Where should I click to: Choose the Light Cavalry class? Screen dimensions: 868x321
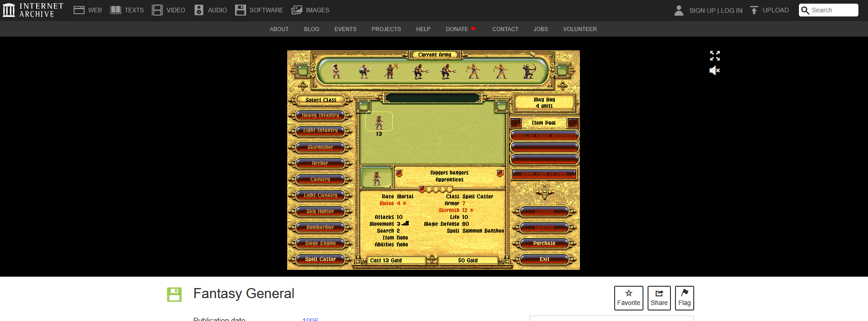[x=320, y=195]
